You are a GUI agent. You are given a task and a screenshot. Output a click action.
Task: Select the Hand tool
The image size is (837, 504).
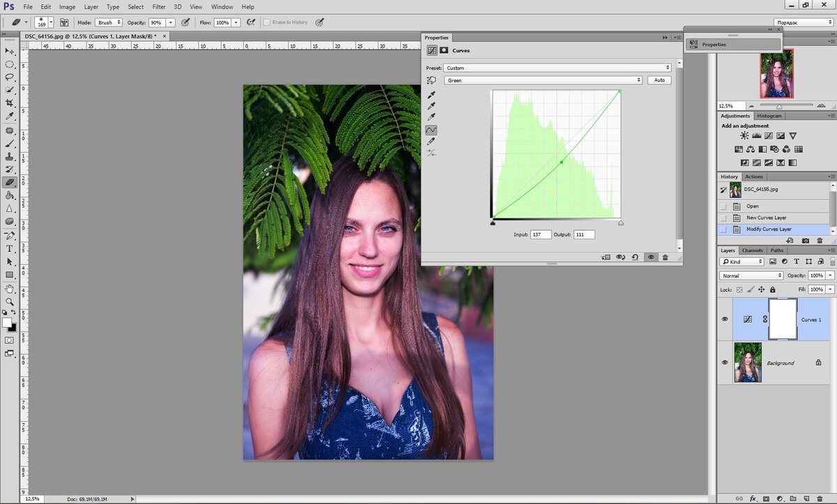(10, 288)
